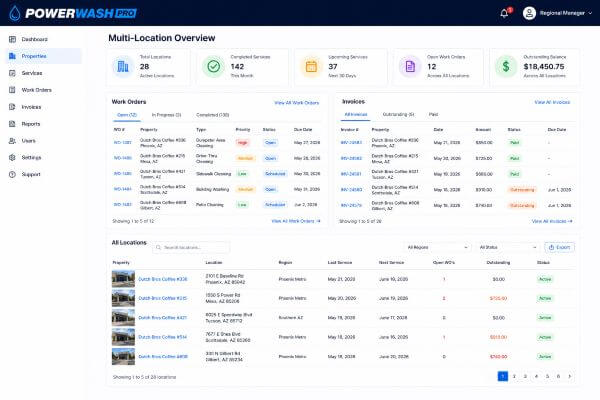Focus the Search locations input field
Image resolution: width=600 pixels, height=400 pixels.
[191, 247]
